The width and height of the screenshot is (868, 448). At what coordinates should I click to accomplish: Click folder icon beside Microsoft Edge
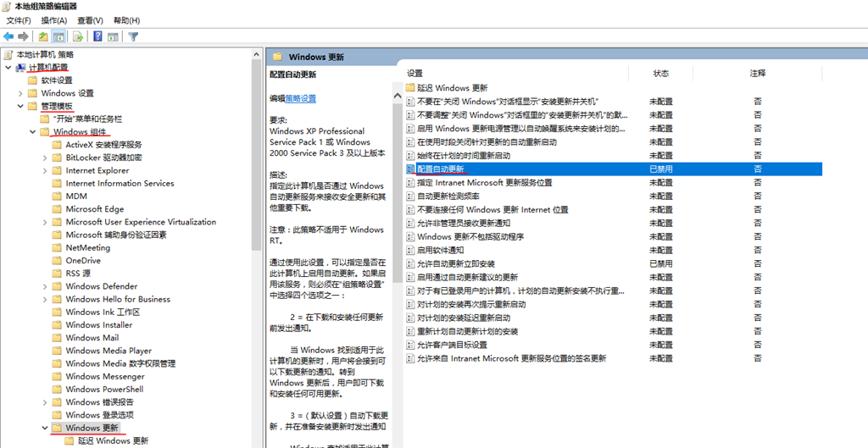(57, 208)
